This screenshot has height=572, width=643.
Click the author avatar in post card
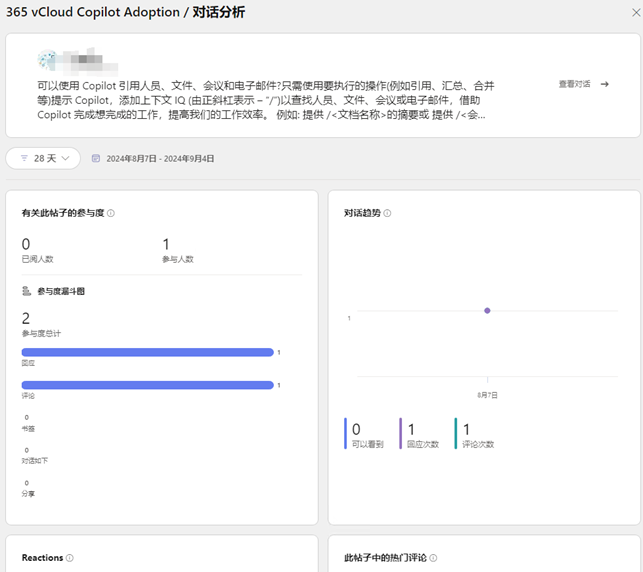pyautogui.click(x=47, y=60)
